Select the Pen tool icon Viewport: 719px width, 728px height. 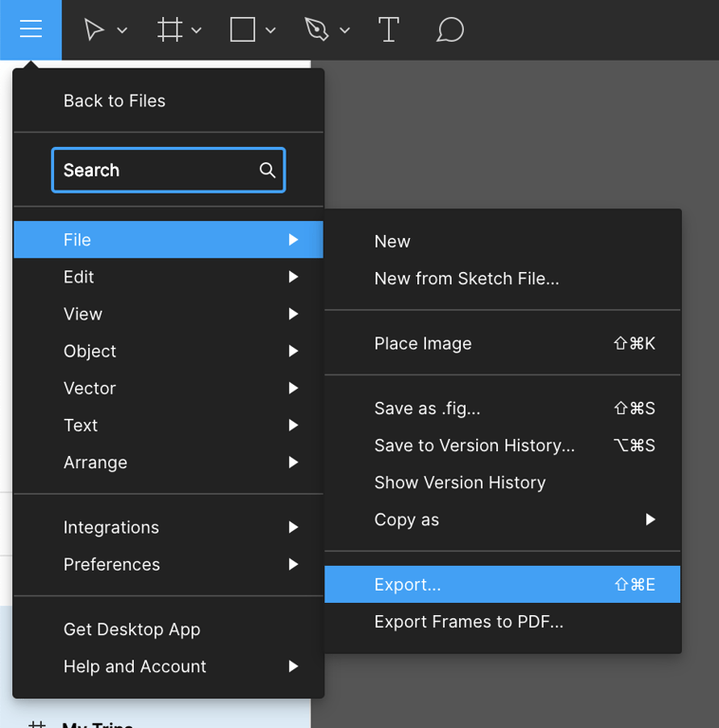click(317, 30)
